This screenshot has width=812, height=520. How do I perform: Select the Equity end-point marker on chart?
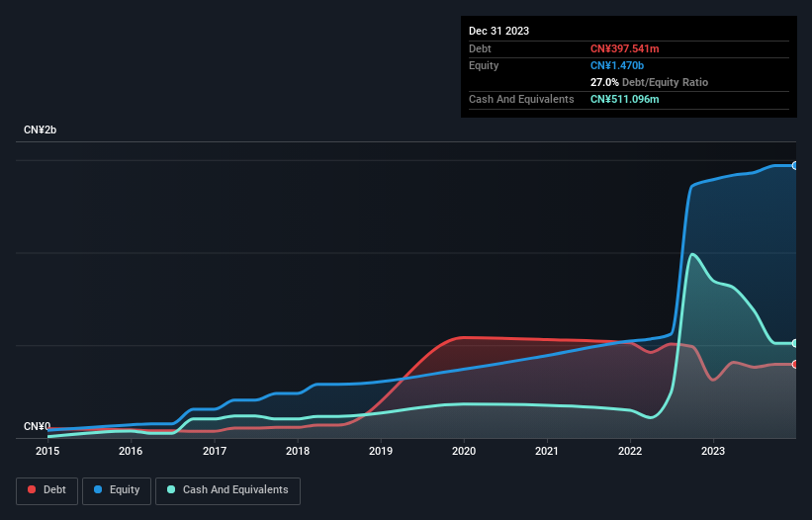pos(795,165)
